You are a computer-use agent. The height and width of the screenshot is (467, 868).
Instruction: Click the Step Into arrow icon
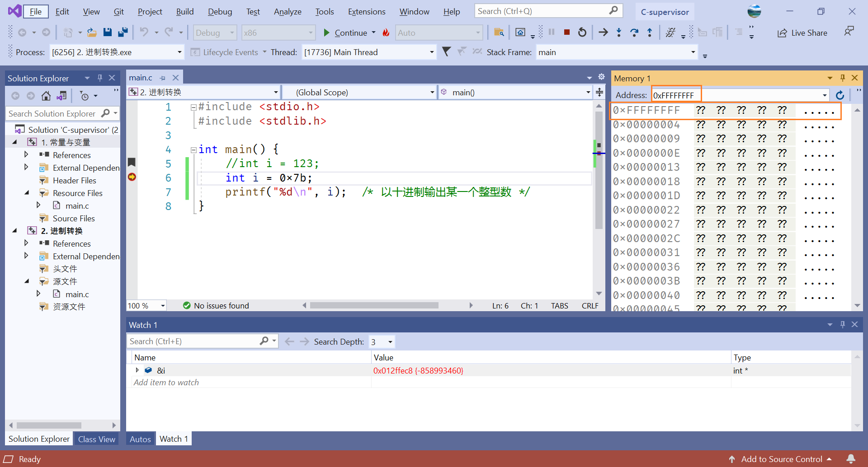coord(619,32)
